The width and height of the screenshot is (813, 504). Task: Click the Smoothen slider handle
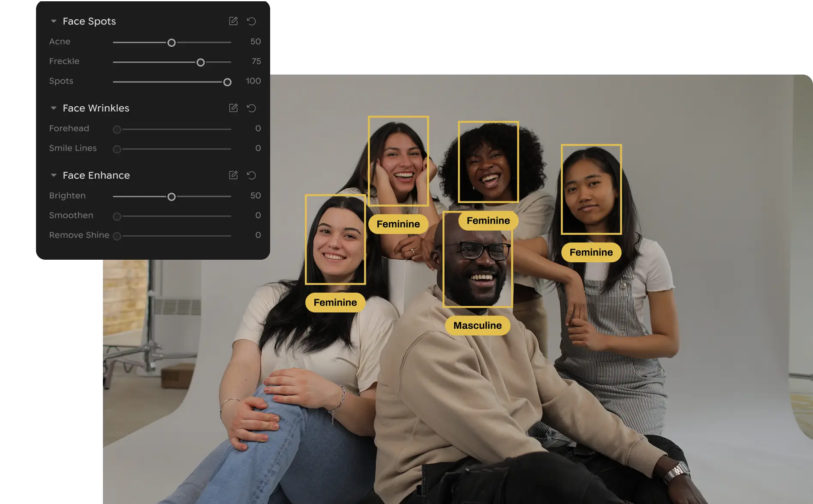click(x=117, y=216)
